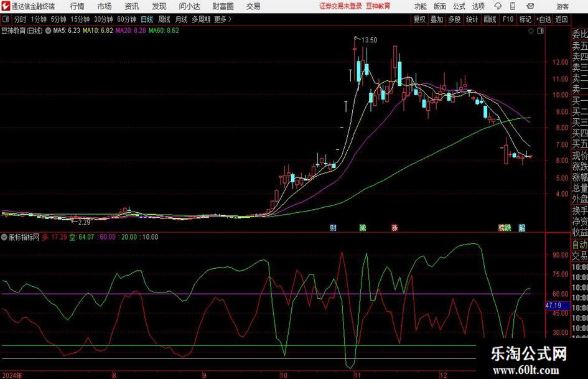Click the red 豆神教育 title link
Screen dimensions: 588x379
378,6
